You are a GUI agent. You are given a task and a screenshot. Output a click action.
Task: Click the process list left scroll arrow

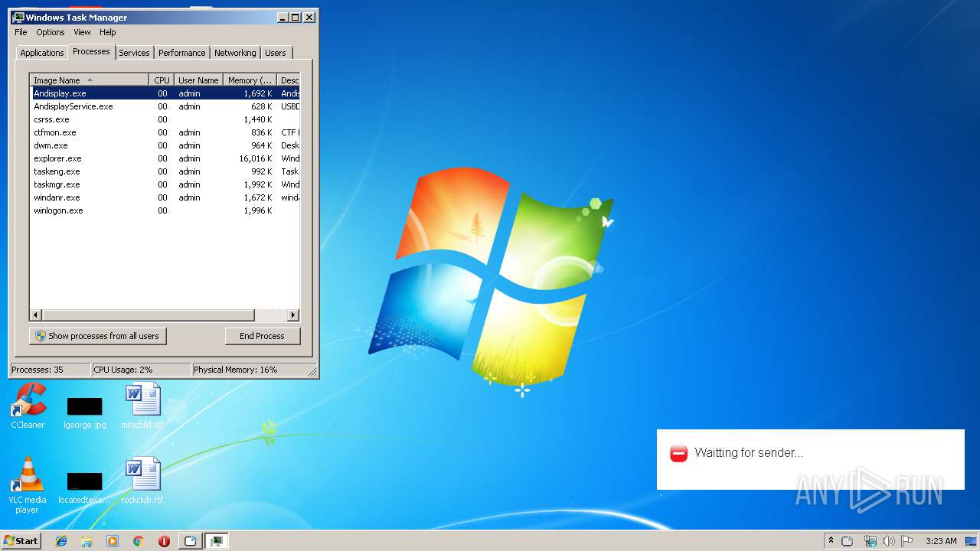[36, 315]
